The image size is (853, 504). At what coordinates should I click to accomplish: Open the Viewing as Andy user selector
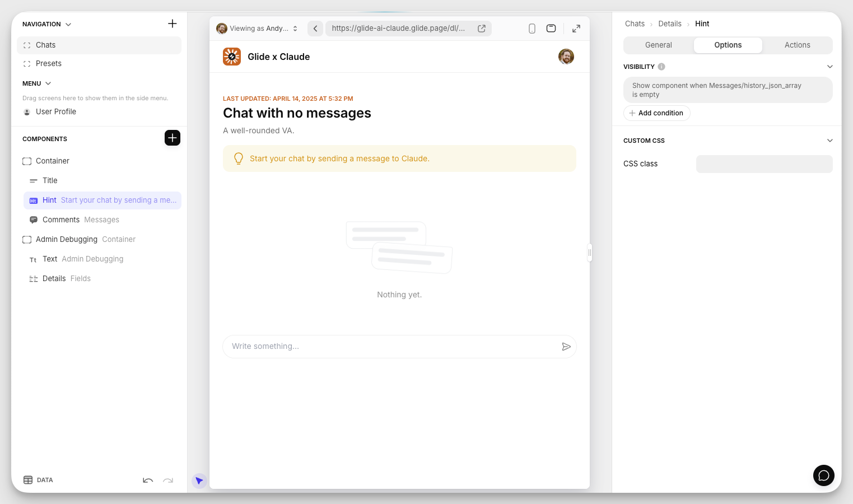tap(258, 29)
